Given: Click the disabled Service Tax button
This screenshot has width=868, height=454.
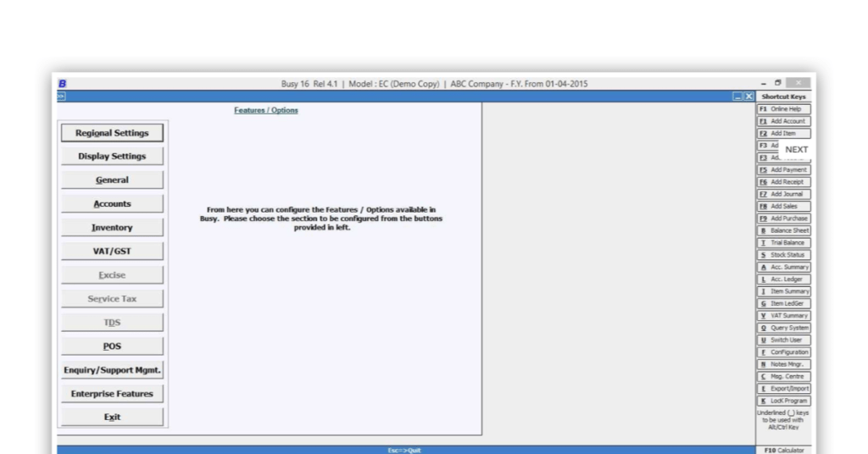Looking at the screenshot, I should click(112, 299).
